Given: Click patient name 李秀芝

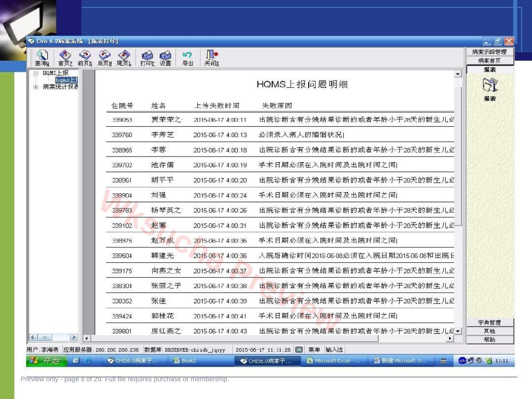Looking at the screenshot, I should 162,135.
